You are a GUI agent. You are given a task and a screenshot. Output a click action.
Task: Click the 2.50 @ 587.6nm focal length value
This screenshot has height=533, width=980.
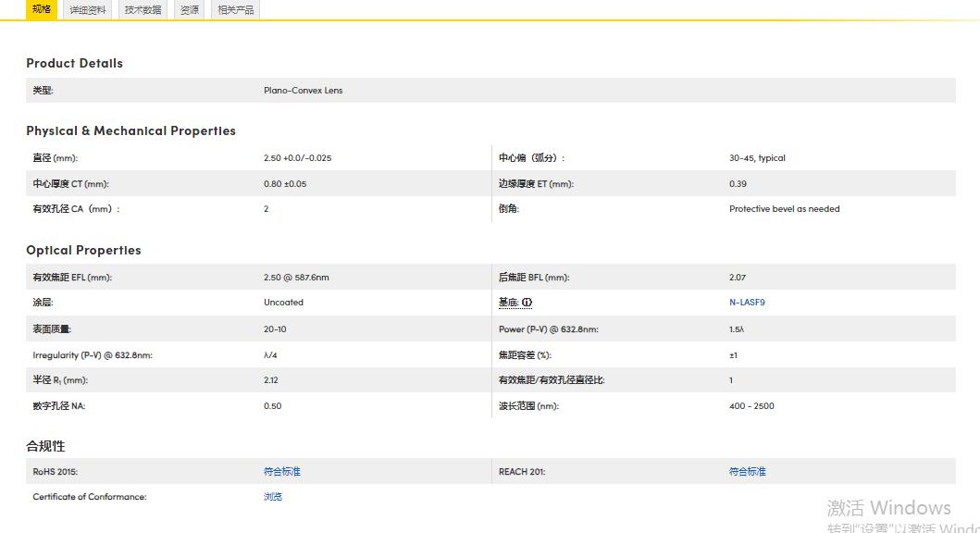[296, 278]
